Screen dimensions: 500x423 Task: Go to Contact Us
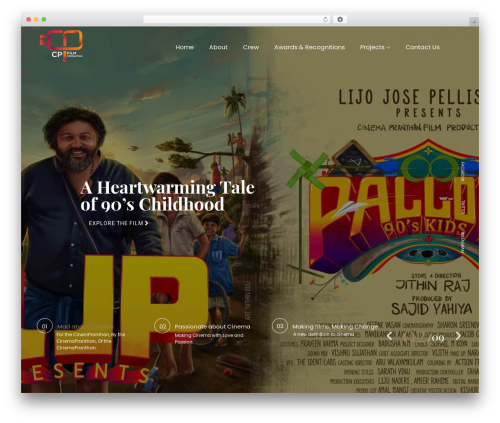(423, 47)
